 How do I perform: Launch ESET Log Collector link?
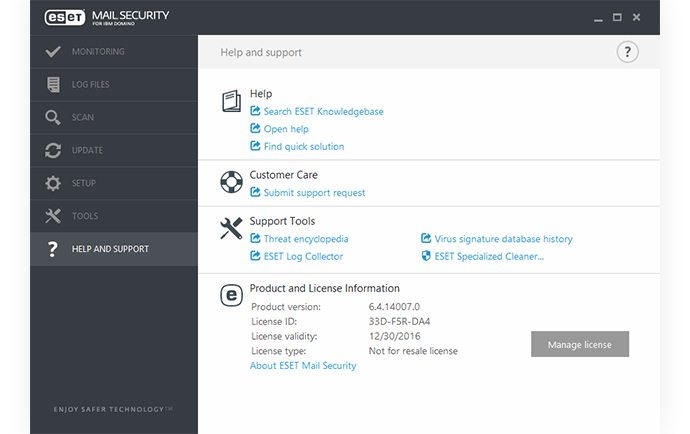[303, 257]
